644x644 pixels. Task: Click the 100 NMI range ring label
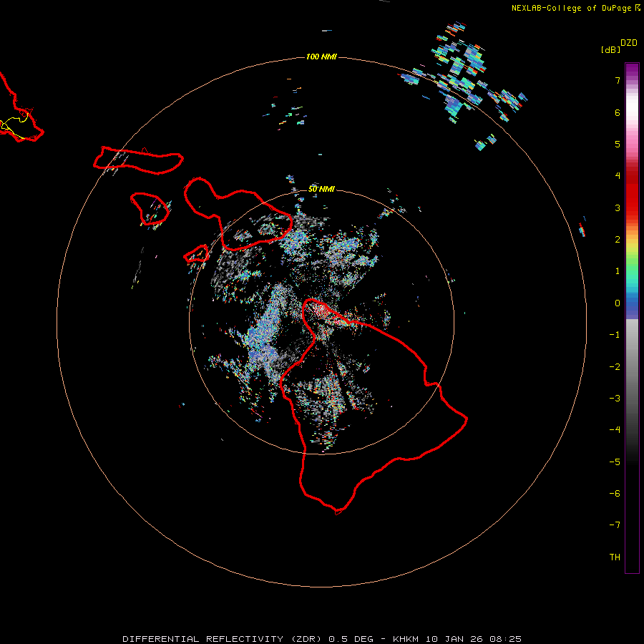(x=321, y=57)
